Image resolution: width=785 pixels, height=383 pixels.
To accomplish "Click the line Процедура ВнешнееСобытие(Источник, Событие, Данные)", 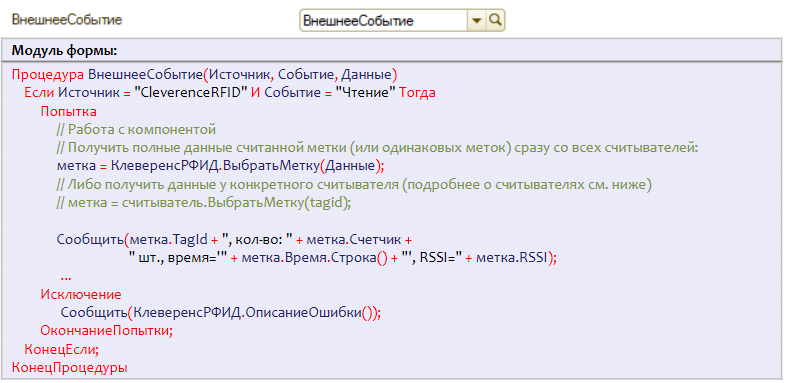I will tap(204, 75).
